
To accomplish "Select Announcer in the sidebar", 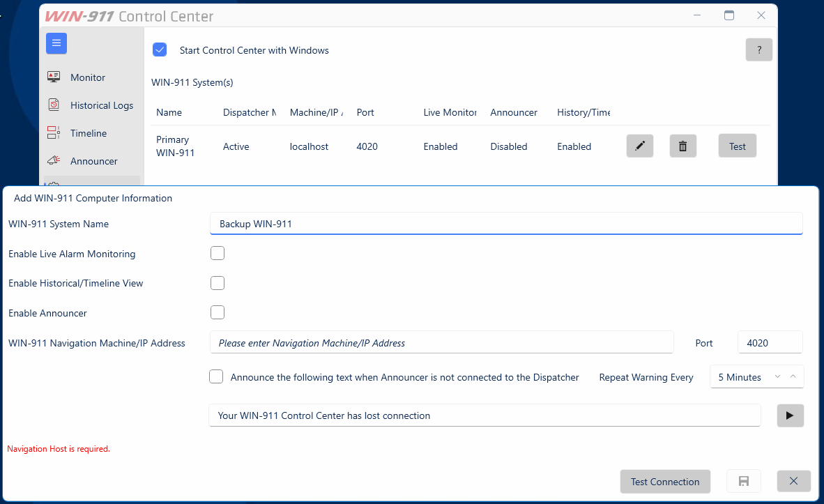I will coord(93,161).
